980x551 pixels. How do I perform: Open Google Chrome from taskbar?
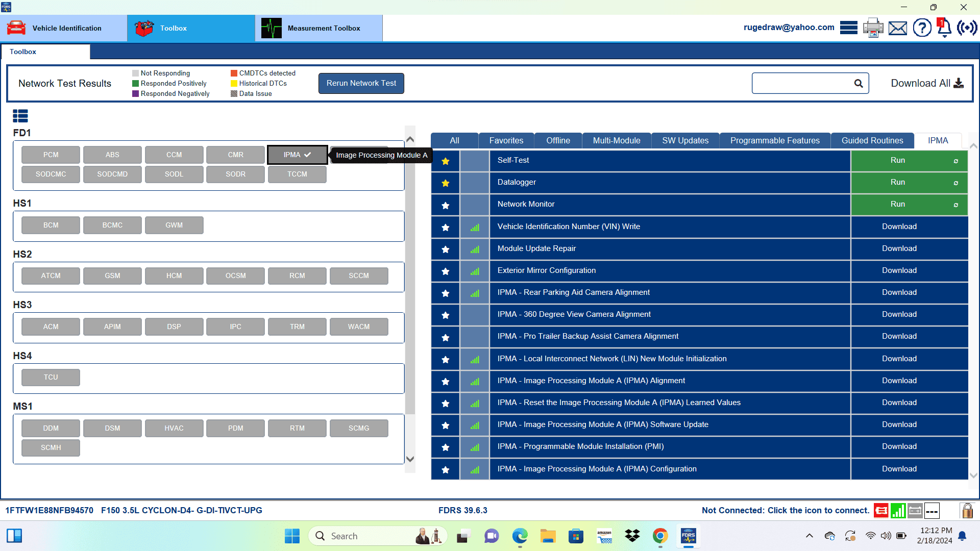point(660,536)
